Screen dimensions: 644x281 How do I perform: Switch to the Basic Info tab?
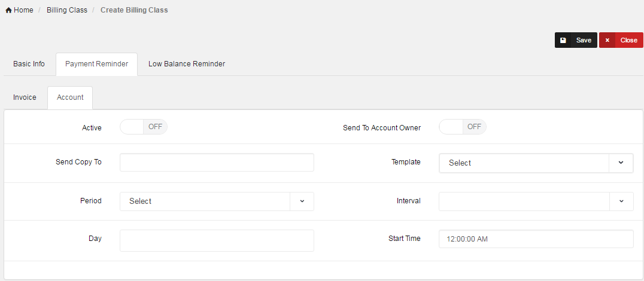[29, 64]
